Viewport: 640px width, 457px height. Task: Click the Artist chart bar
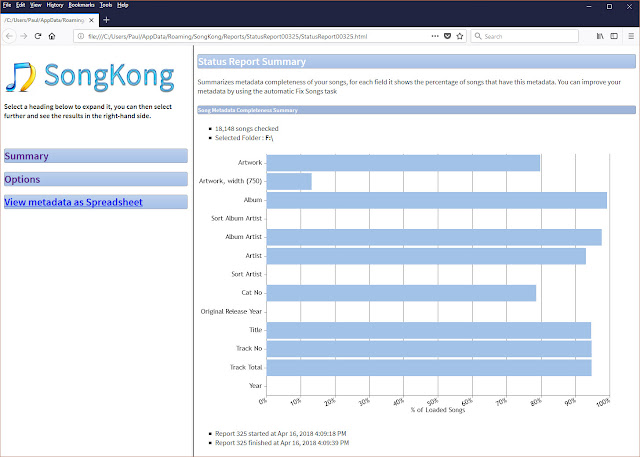[426, 256]
